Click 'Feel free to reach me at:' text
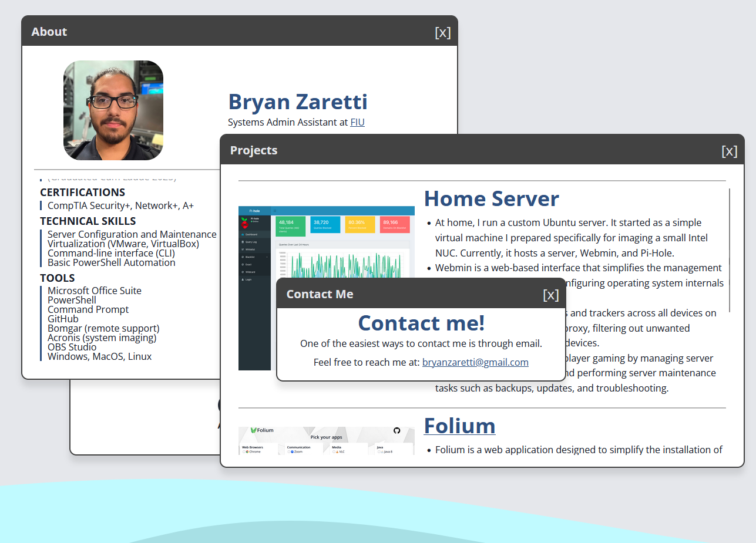Image resolution: width=756 pixels, height=543 pixels. click(367, 362)
